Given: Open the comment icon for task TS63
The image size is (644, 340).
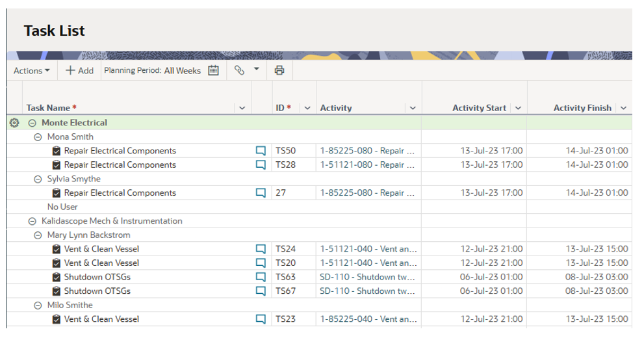Looking at the screenshot, I should (x=261, y=277).
